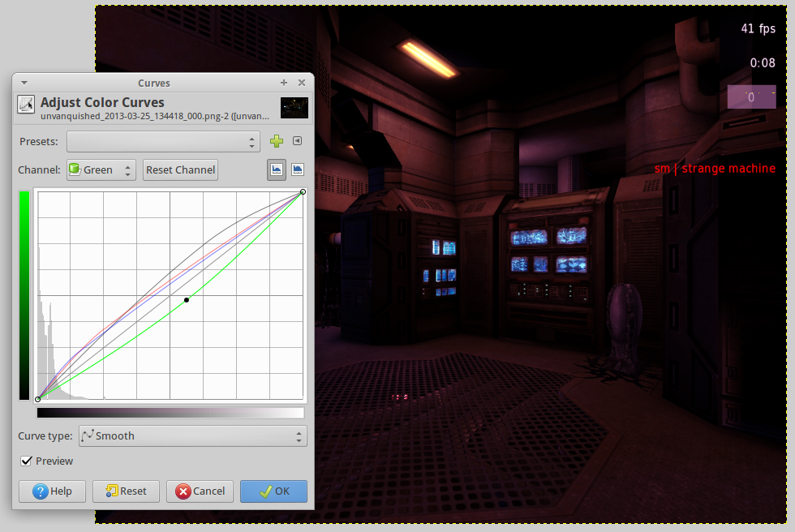This screenshot has height=532, width=795.
Task: Open the Channel dropdown showing Green
Action: tap(101, 169)
